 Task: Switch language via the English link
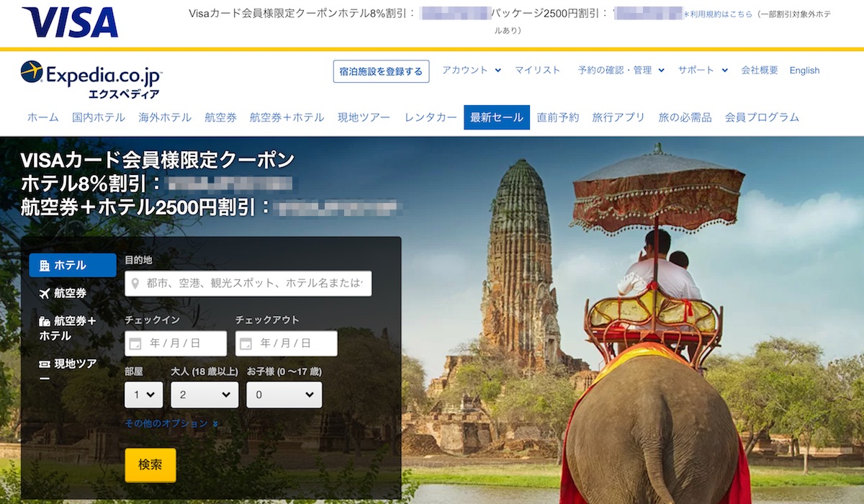coord(805,70)
